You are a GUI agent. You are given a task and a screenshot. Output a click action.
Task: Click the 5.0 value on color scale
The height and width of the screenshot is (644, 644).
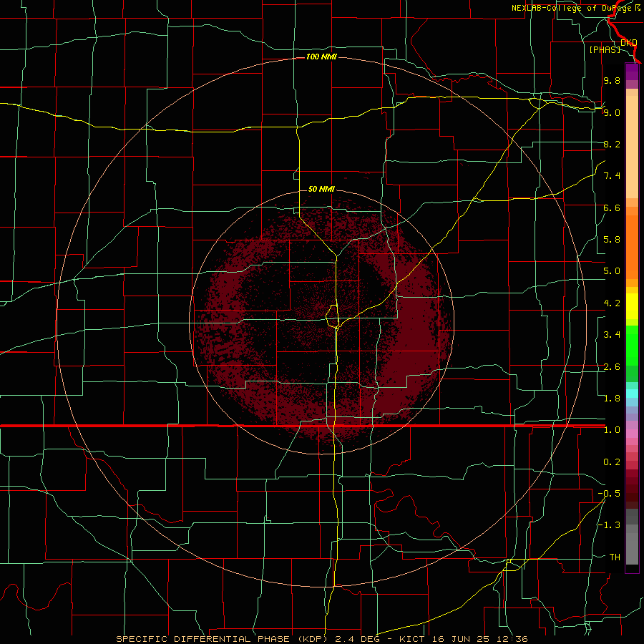coord(612,271)
